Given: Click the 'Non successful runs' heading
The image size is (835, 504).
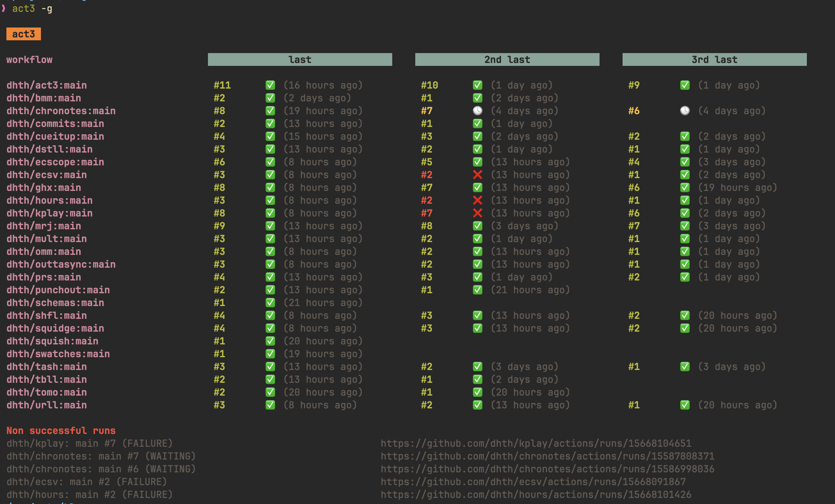Looking at the screenshot, I should click(61, 430).
